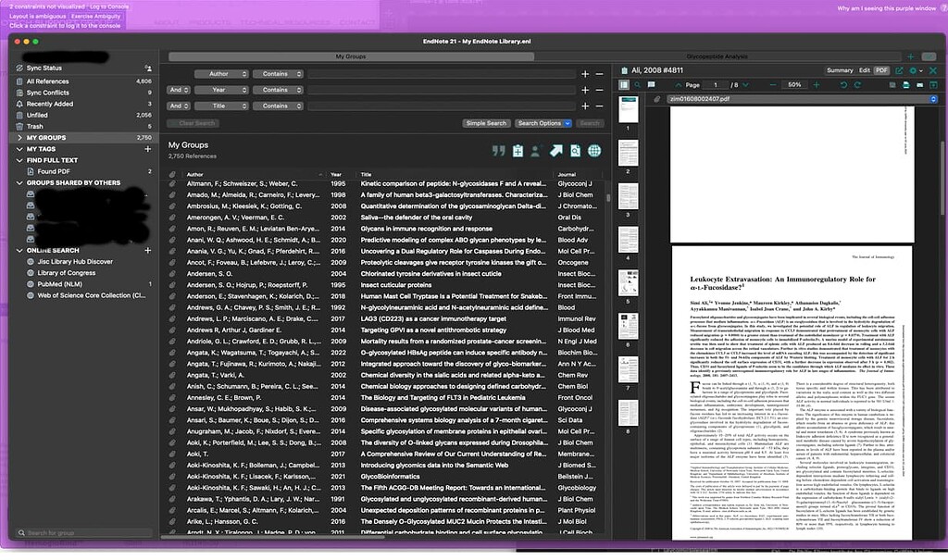Switch to the Summary tab

pyautogui.click(x=840, y=70)
